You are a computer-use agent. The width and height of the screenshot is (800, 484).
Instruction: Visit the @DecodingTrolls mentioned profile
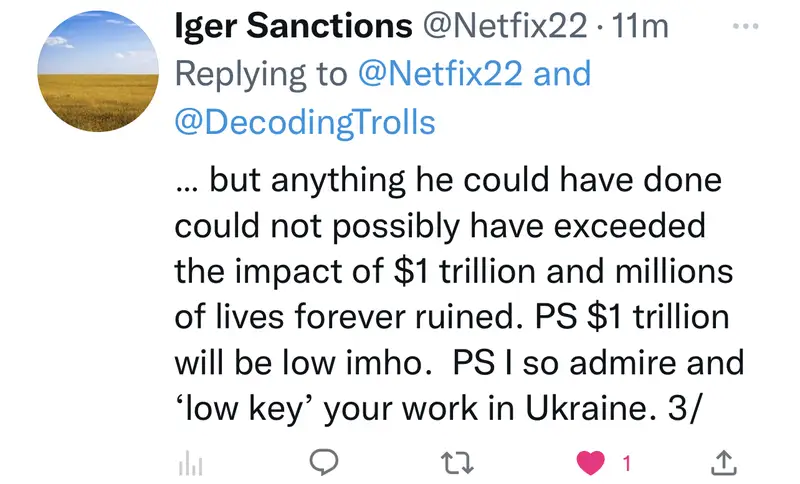[305, 122]
